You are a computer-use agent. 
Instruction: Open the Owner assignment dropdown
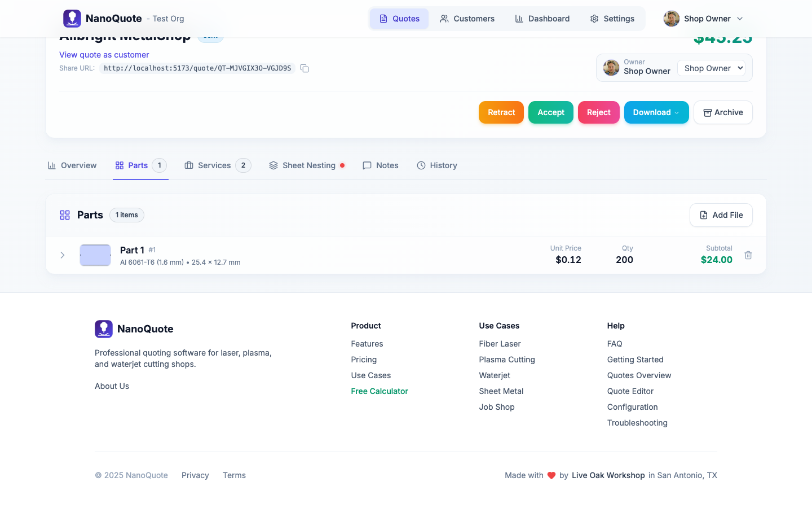[x=711, y=68]
